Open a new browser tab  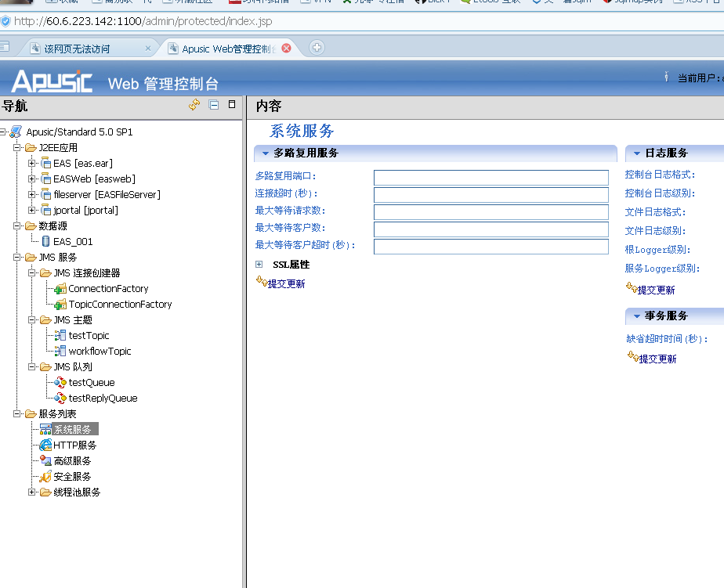click(x=317, y=48)
